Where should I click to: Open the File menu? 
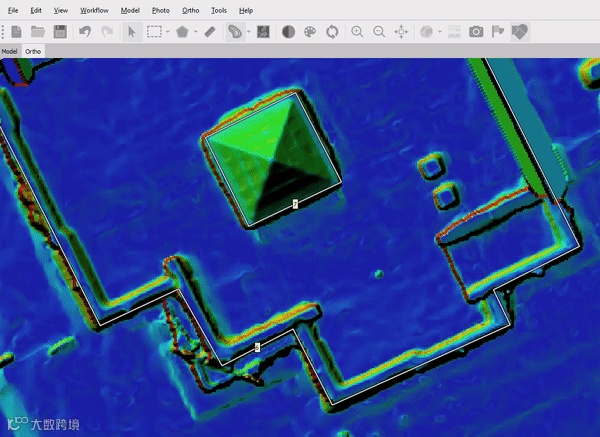pyautogui.click(x=13, y=10)
